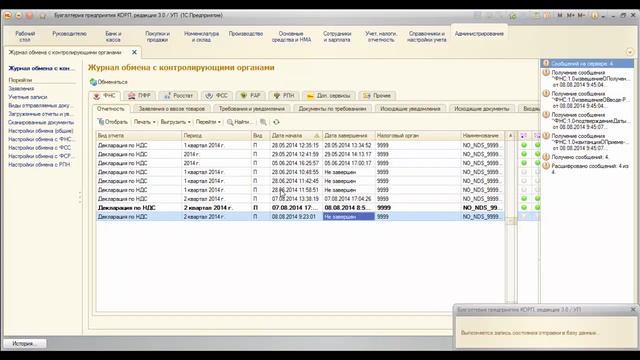Viewport: 640px width, 360px height.
Task: Open the Руководителю section
Action: click(69, 34)
